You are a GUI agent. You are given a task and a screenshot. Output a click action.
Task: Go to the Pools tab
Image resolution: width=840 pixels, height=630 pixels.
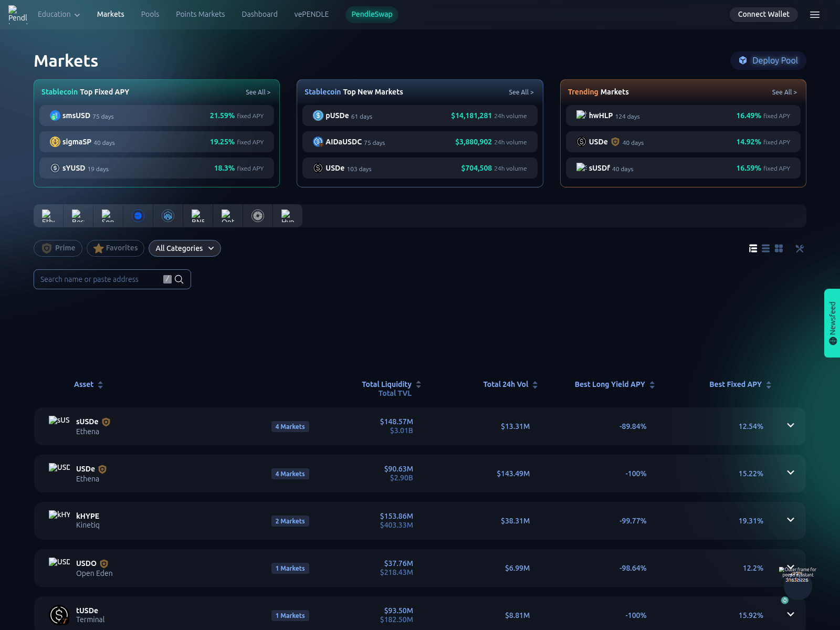[150, 14]
